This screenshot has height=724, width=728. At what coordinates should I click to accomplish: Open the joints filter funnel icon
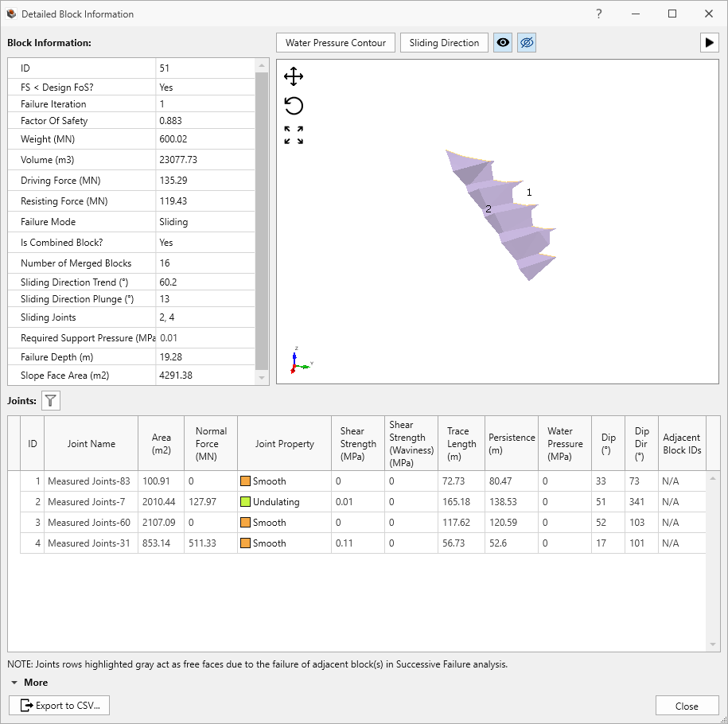coord(51,401)
